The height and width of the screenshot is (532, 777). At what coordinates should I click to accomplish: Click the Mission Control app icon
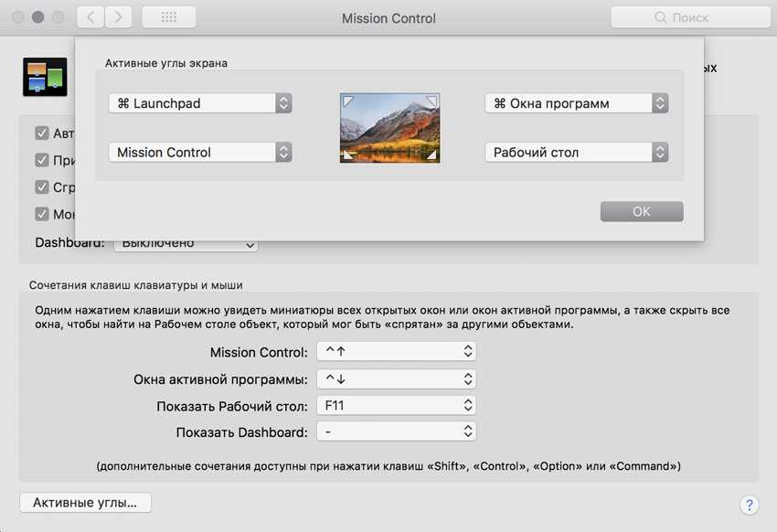pyautogui.click(x=45, y=78)
